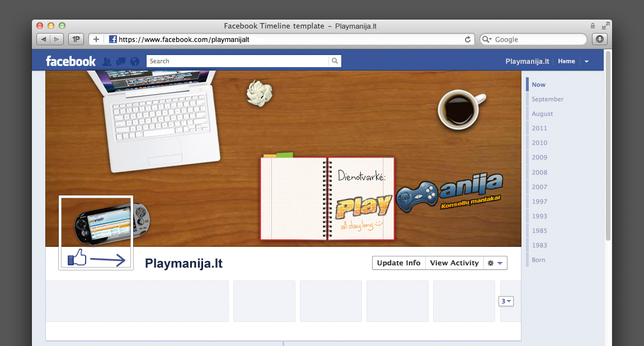
Task: Jump to 2007 in the timeline
Action: coord(539,187)
